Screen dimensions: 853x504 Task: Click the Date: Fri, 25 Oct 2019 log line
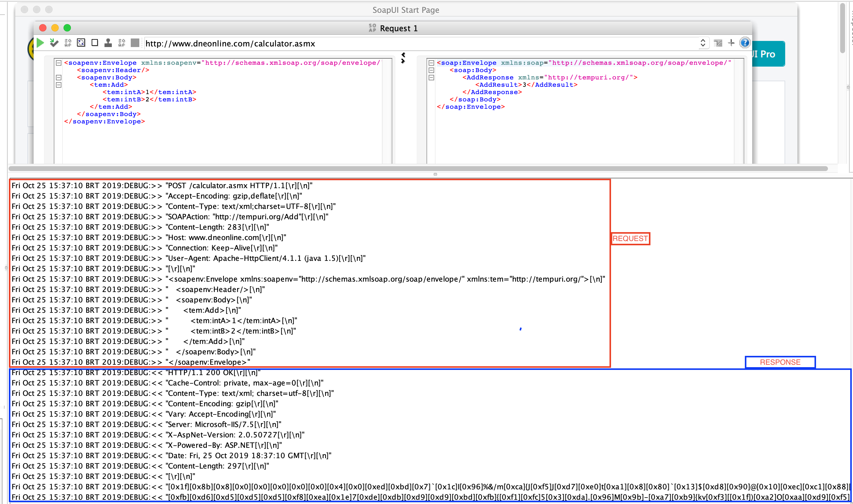[x=172, y=456]
